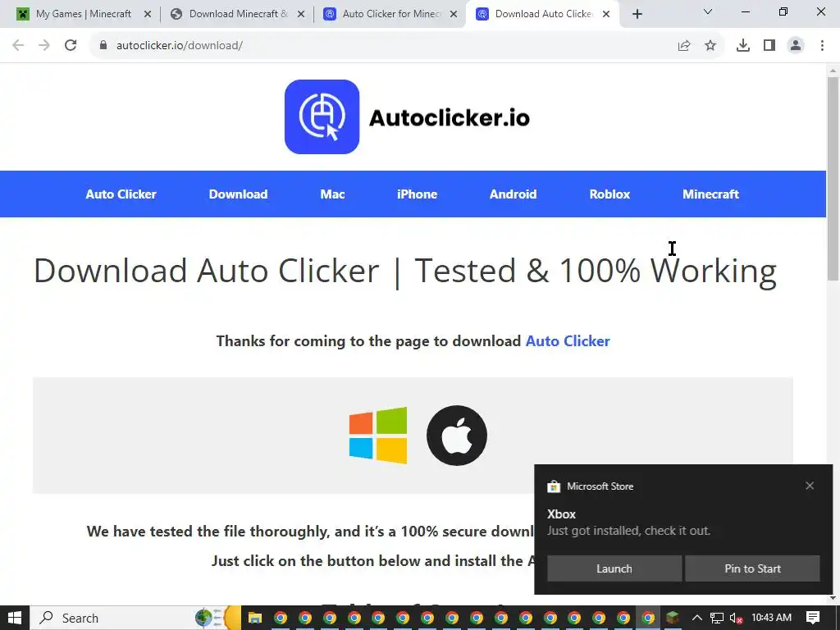
Task: Click the Download Auto Clicker heading
Action: pyautogui.click(x=405, y=271)
